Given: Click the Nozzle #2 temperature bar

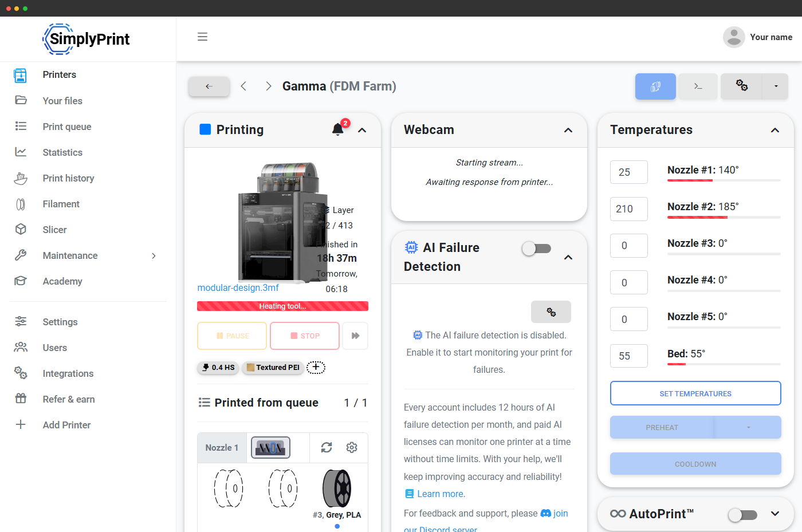Looking at the screenshot, I should pyautogui.click(x=724, y=217).
